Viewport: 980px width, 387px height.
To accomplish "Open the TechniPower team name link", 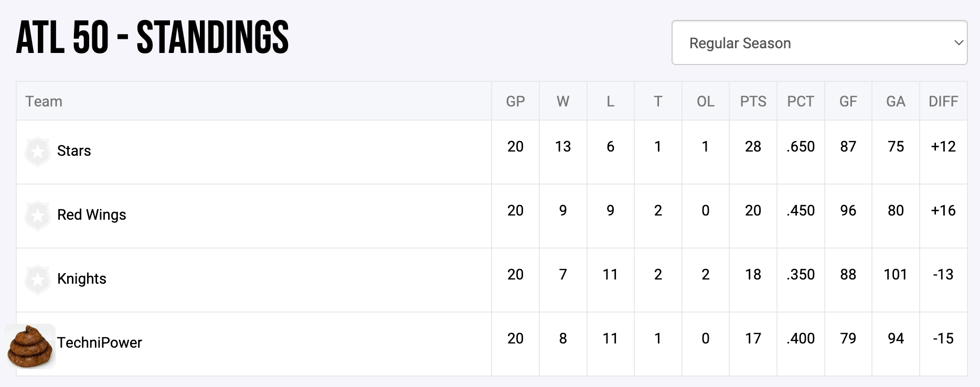I will (x=100, y=343).
